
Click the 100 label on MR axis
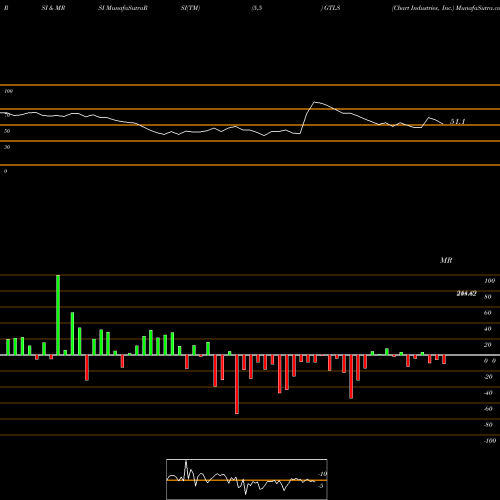(x=489, y=281)
